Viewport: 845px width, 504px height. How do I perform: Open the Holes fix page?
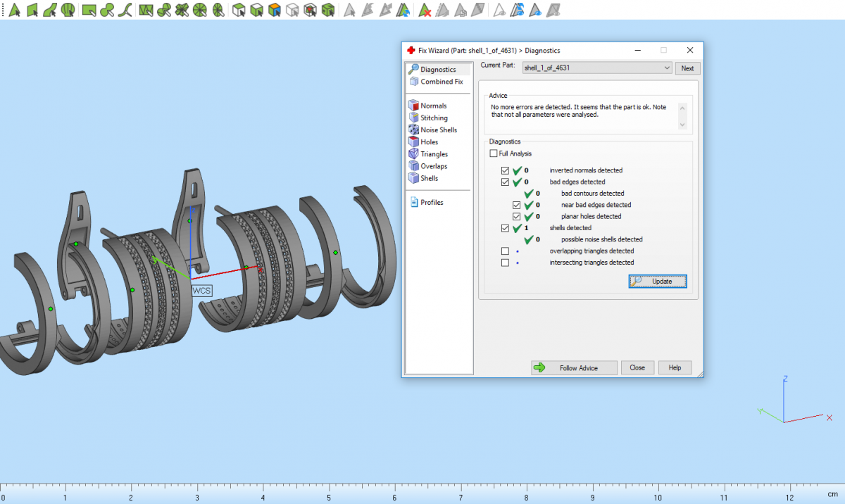(x=429, y=141)
